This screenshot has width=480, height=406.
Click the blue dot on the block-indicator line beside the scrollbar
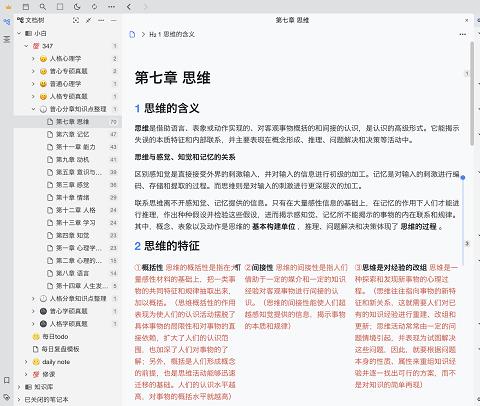[x=463, y=178]
